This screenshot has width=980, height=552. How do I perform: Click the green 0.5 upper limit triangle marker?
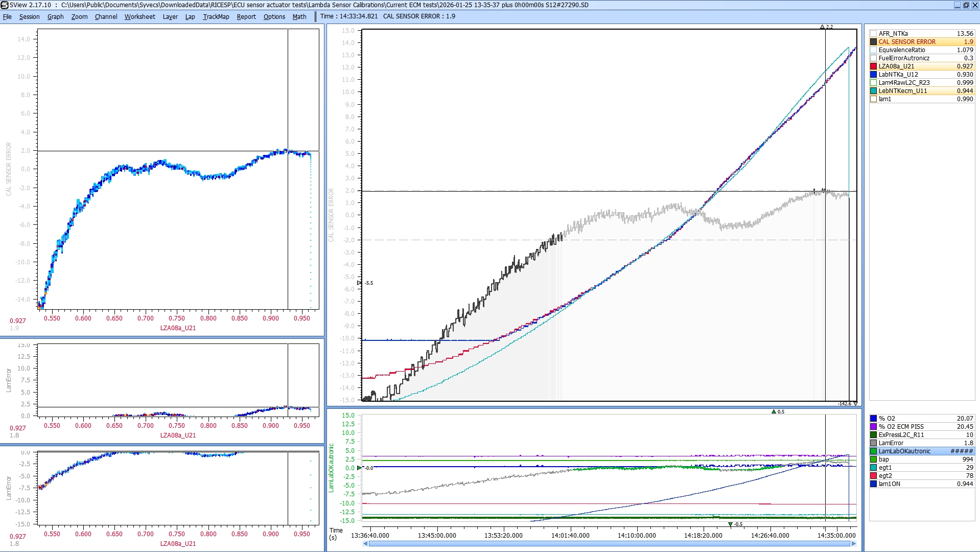pyautogui.click(x=774, y=411)
